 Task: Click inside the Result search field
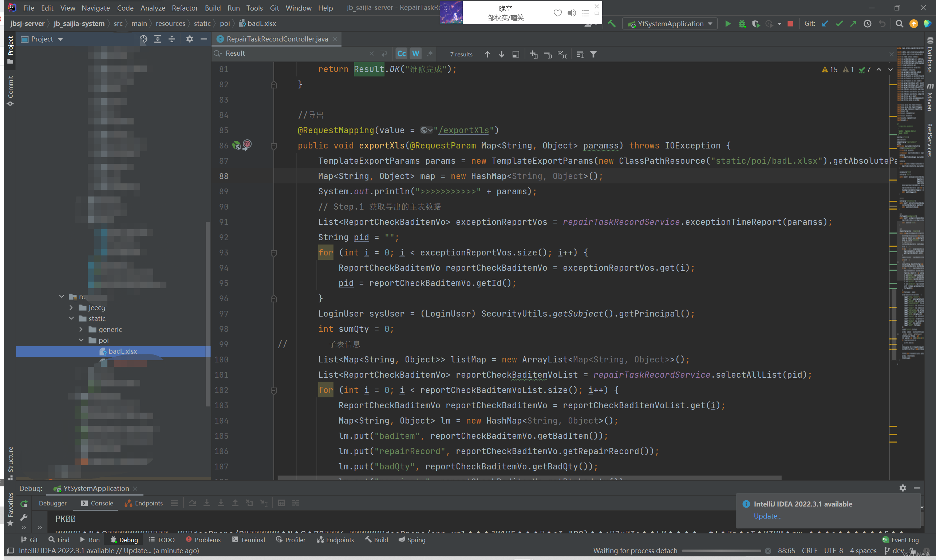pyautogui.click(x=295, y=53)
